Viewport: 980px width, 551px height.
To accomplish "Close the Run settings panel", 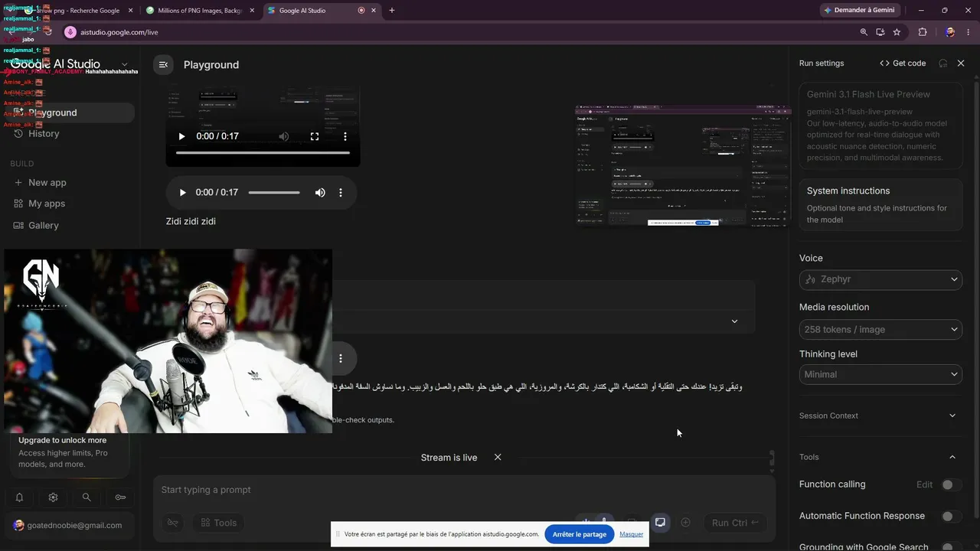I will coord(961,64).
